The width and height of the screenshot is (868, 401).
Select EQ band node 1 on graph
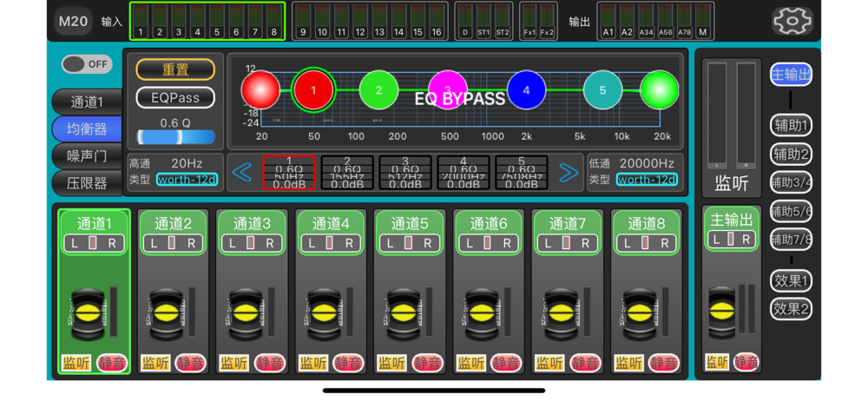point(314,89)
